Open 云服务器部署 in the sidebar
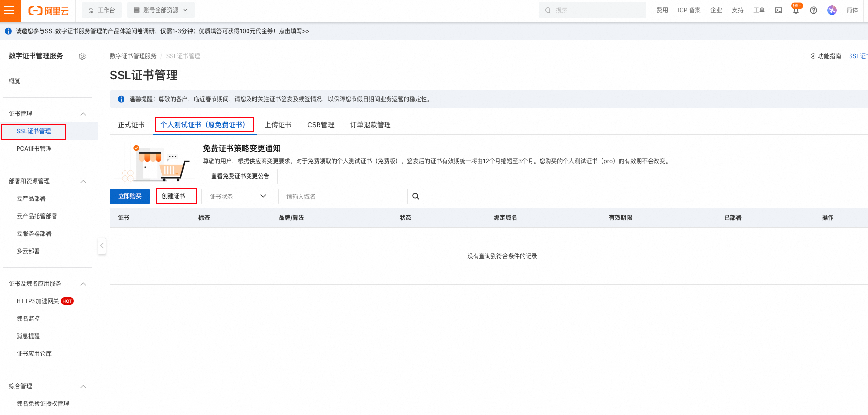 [34, 234]
